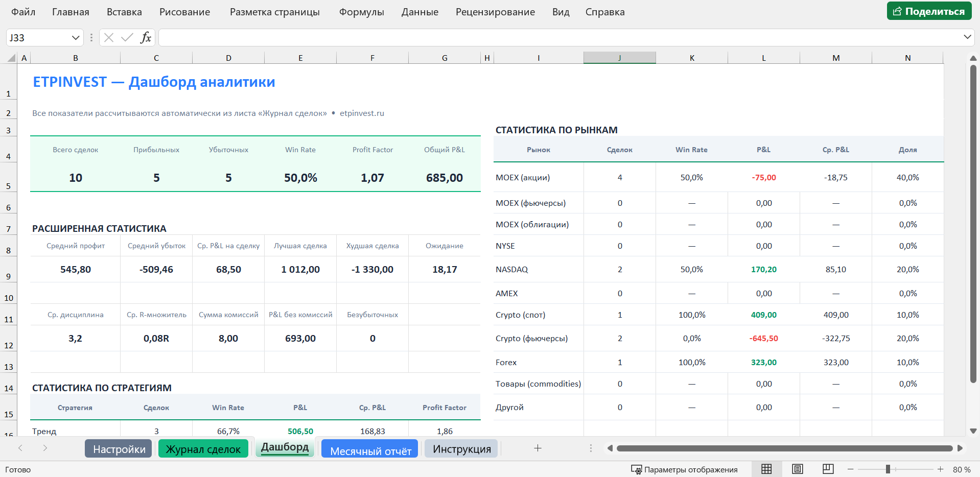The image size is (980, 477).
Task: Switch to Page Layout view icon
Action: [797, 469]
